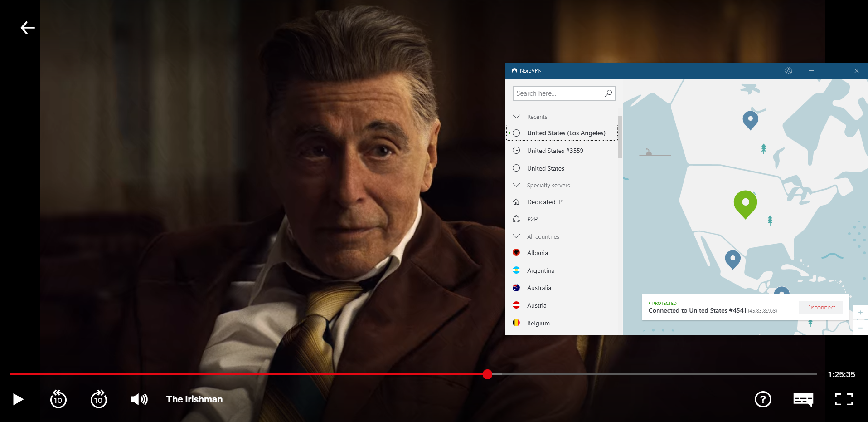The width and height of the screenshot is (868, 422).
Task: Click the Netflix play button
Action: pos(18,399)
